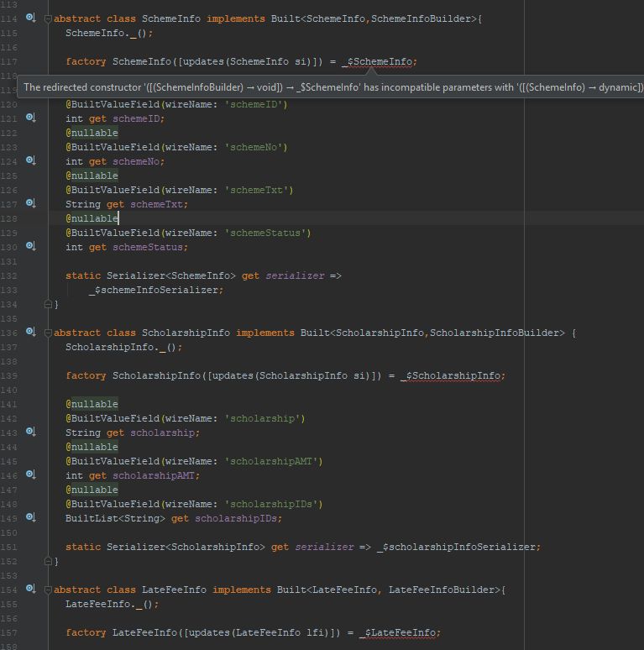
Task: Click 'scholarship' wireName string
Action: (x=262, y=419)
